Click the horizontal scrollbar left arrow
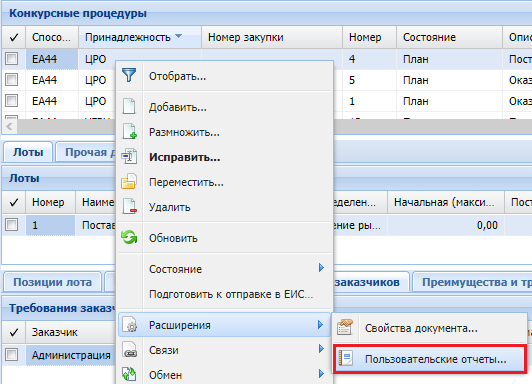Screen dimensions: 532x384 click(x=10, y=127)
